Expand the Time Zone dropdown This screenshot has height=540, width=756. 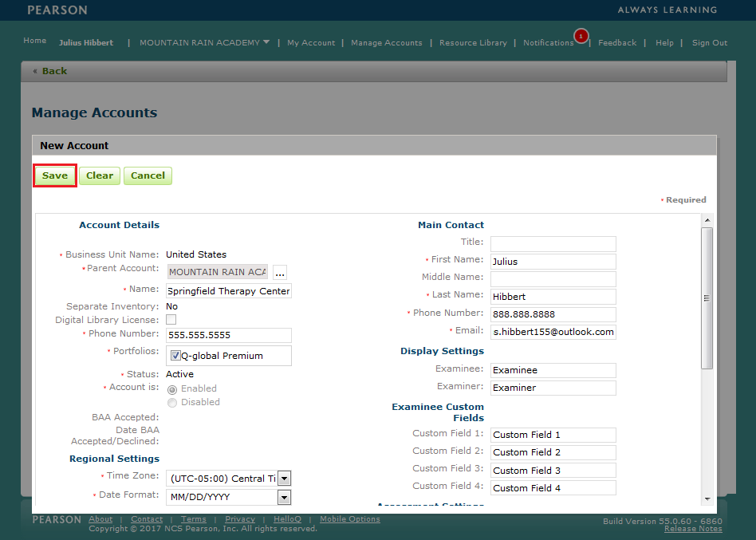click(284, 479)
